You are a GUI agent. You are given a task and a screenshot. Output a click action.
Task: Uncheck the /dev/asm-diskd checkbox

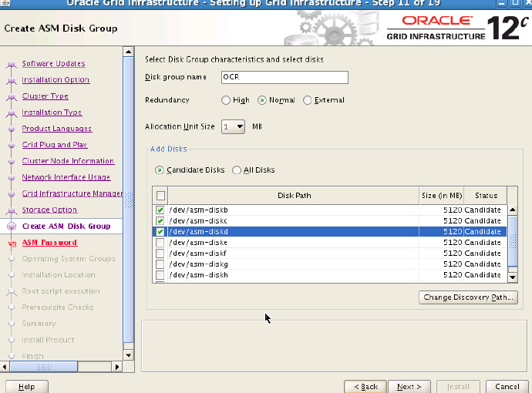tap(160, 232)
